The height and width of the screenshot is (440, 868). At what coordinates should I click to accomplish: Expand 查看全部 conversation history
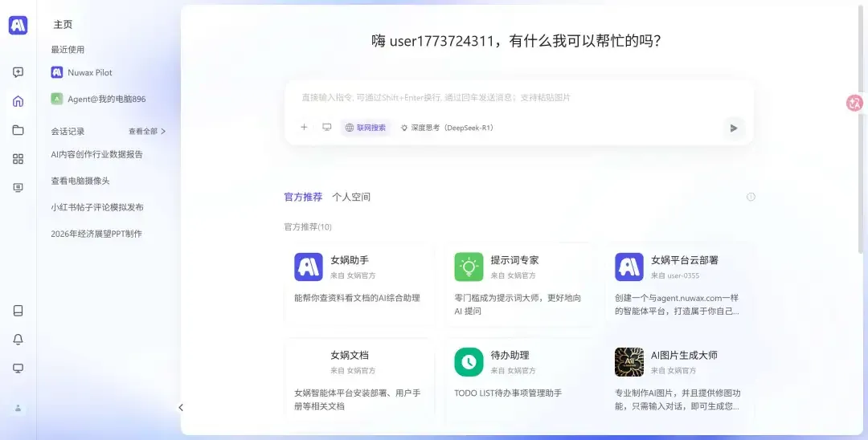pyautogui.click(x=147, y=132)
